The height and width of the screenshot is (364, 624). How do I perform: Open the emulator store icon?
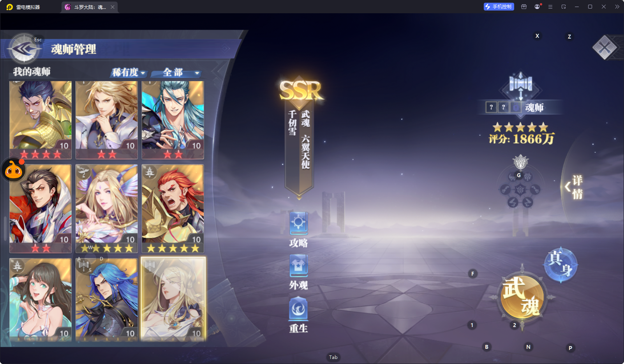(524, 7)
